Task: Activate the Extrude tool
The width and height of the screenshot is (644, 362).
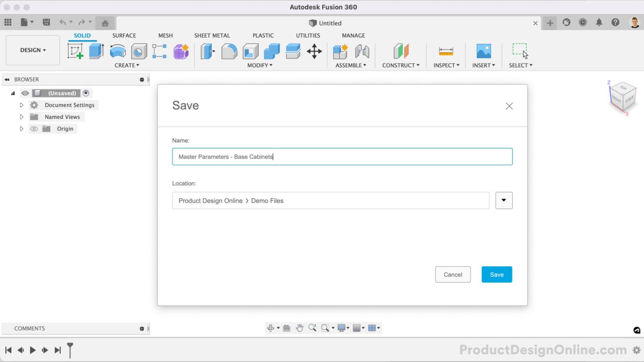Action: click(x=96, y=51)
